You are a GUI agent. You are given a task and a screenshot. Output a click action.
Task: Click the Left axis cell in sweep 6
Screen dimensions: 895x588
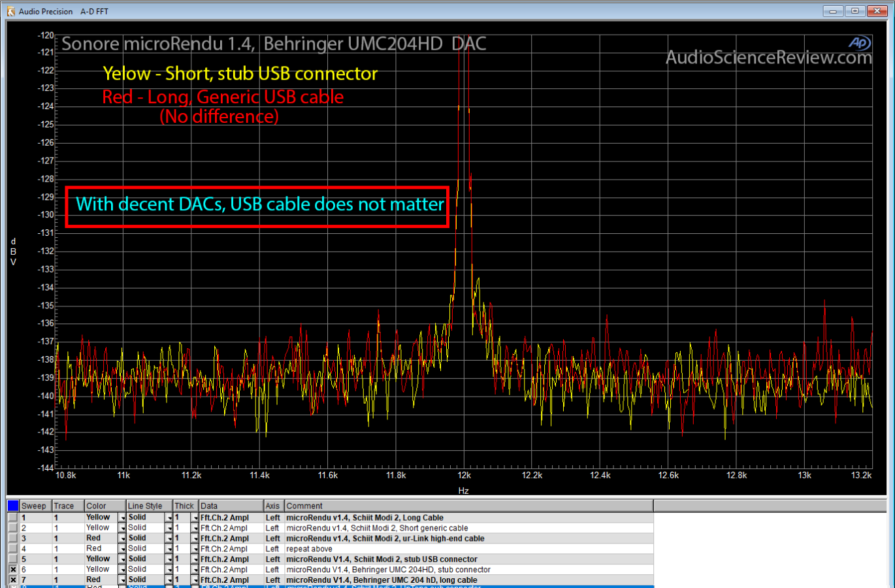point(274,570)
